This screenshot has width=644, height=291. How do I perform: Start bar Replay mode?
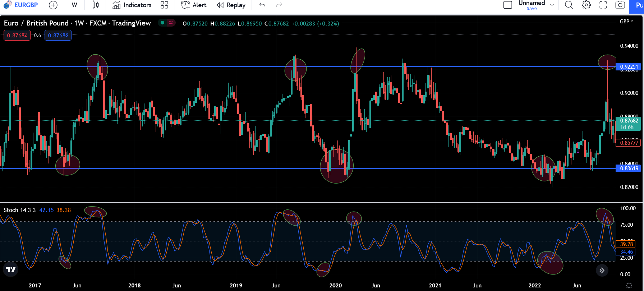point(231,5)
